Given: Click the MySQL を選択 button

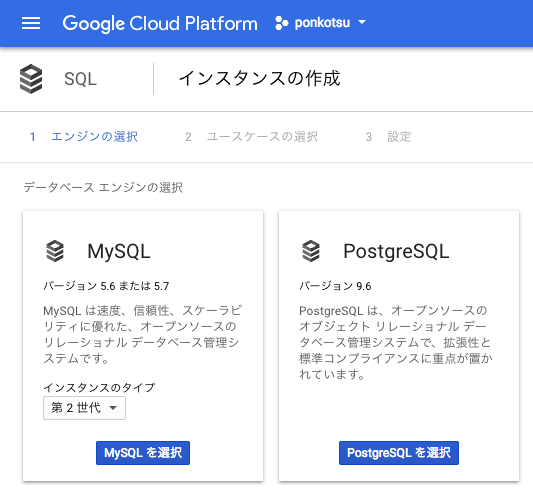Looking at the screenshot, I should 143,453.
